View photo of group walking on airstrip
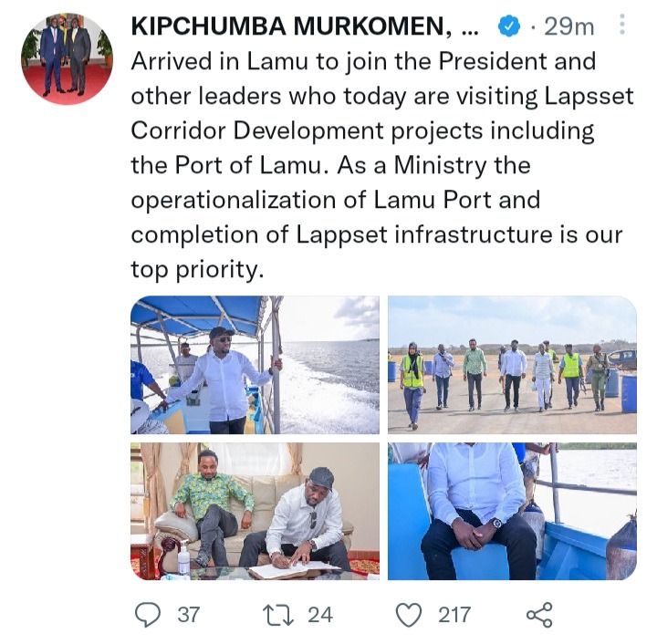Screen dimensions: 657x644 click(512, 365)
